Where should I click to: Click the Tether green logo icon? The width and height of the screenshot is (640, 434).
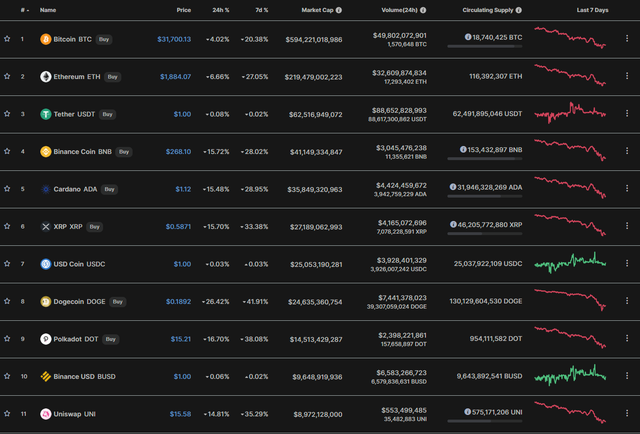click(46, 114)
